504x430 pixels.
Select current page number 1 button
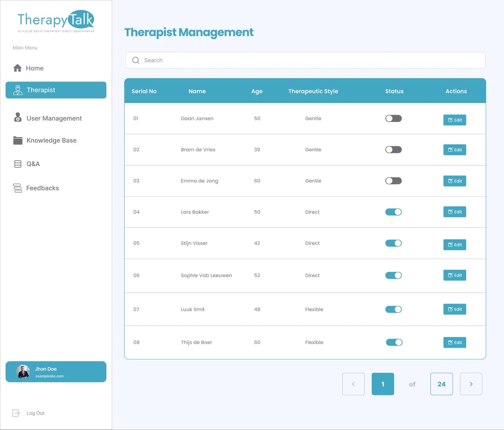(x=383, y=384)
